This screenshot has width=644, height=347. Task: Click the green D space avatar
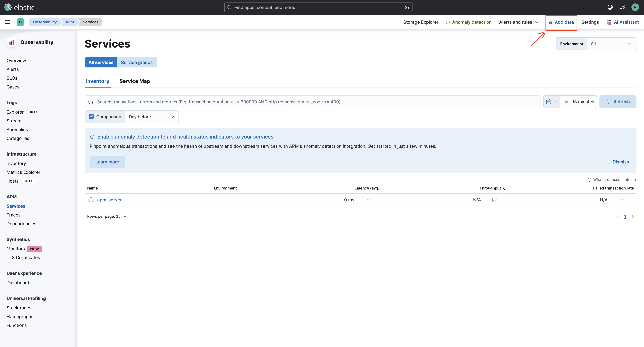pos(20,22)
